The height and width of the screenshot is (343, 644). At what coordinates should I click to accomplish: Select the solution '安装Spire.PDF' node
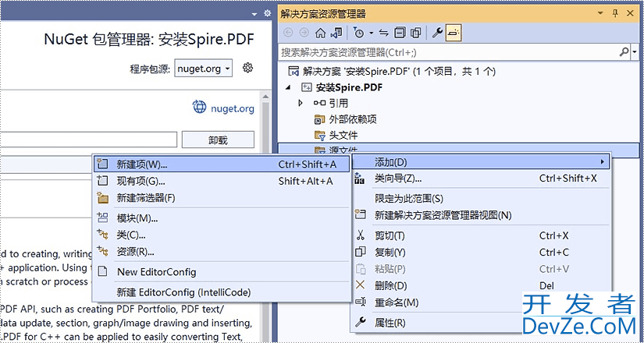pos(392,72)
